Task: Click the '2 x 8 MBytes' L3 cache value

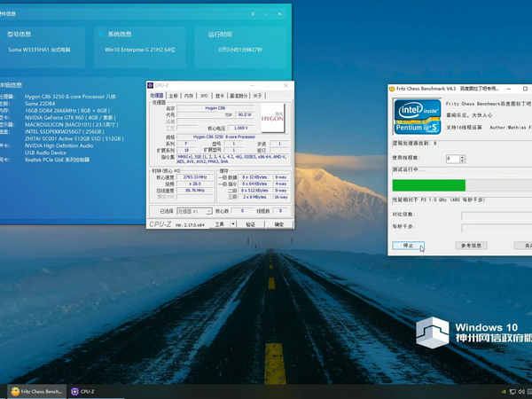Action: (x=254, y=197)
